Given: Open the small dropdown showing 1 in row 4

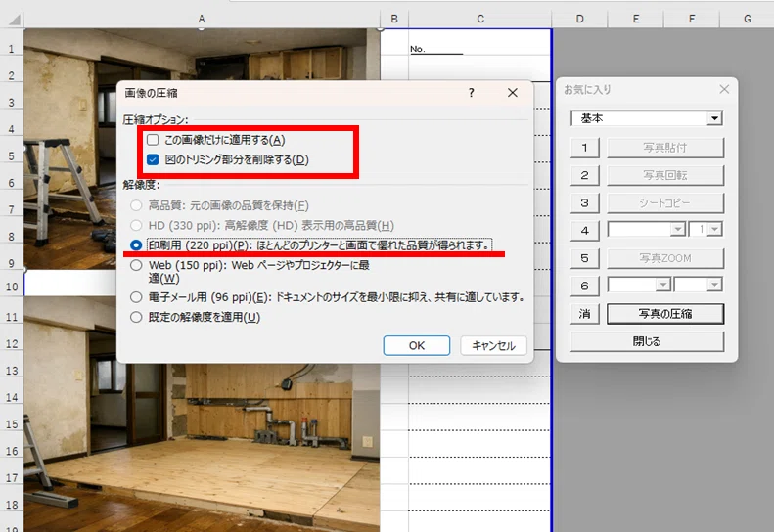Looking at the screenshot, I should coord(714,230).
